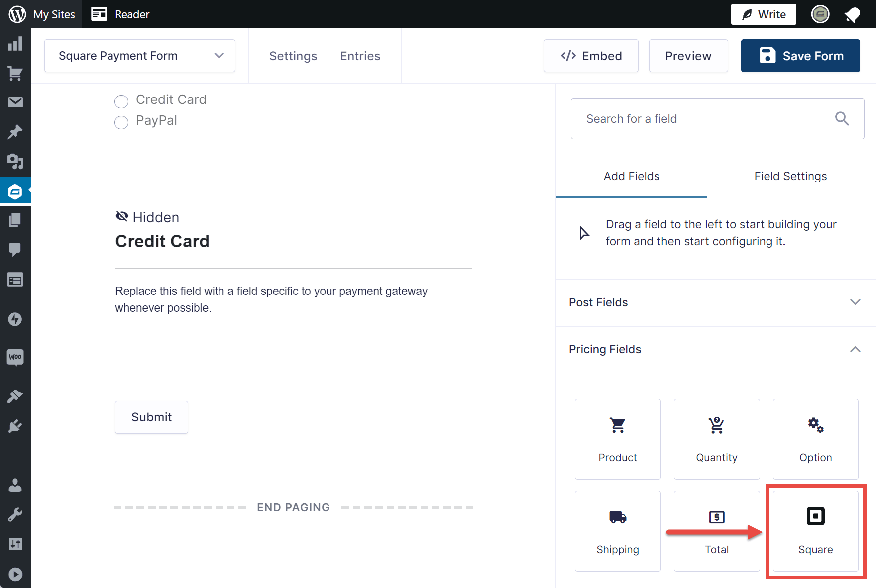The height and width of the screenshot is (588, 876).
Task: Focus the Search for a field input
Action: [717, 119]
